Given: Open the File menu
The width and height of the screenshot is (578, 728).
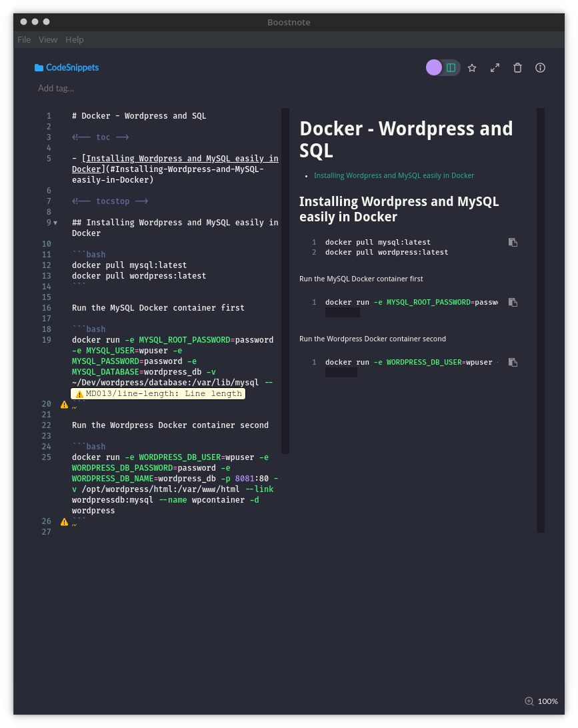Looking at the screenshot, I should pos(24,40).
